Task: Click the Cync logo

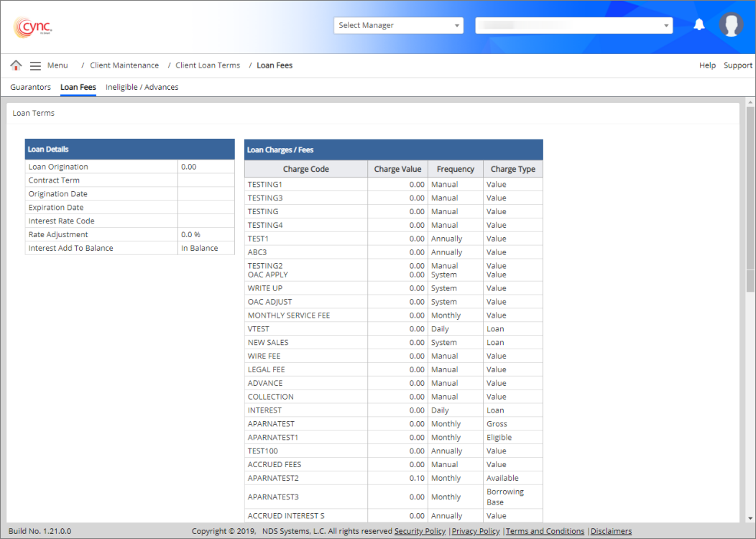Action: tap(33, 27)
